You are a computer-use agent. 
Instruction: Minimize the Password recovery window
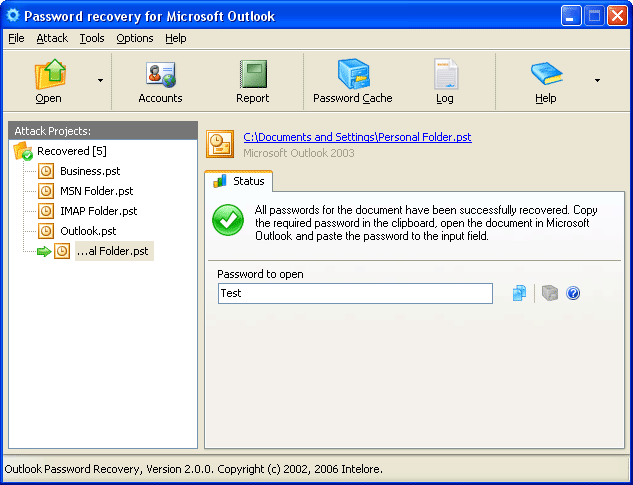pos(571,16)
